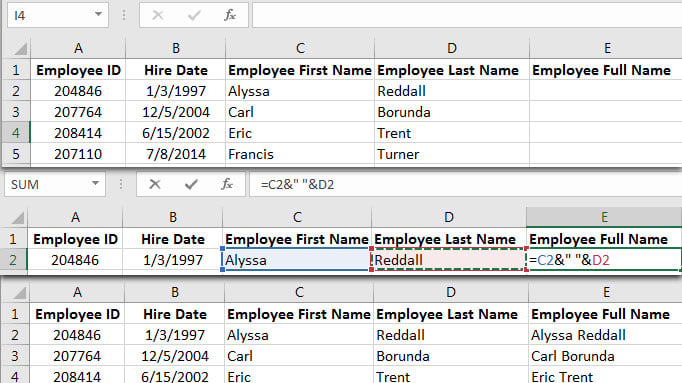Click empty cell E2 in top sheet

(605, 91)
